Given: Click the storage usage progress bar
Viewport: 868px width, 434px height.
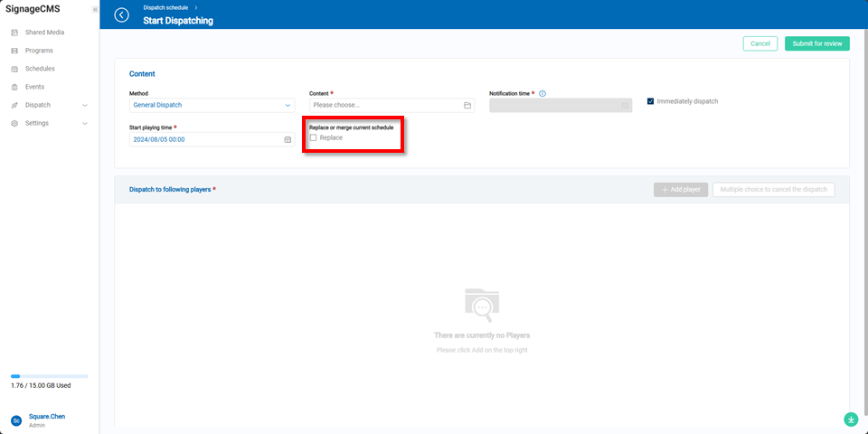Looking at the screenshot, I should [50, 375].
